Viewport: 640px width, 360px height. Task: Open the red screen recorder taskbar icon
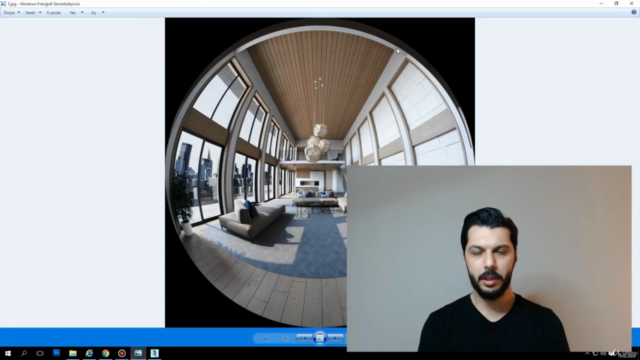122,353
